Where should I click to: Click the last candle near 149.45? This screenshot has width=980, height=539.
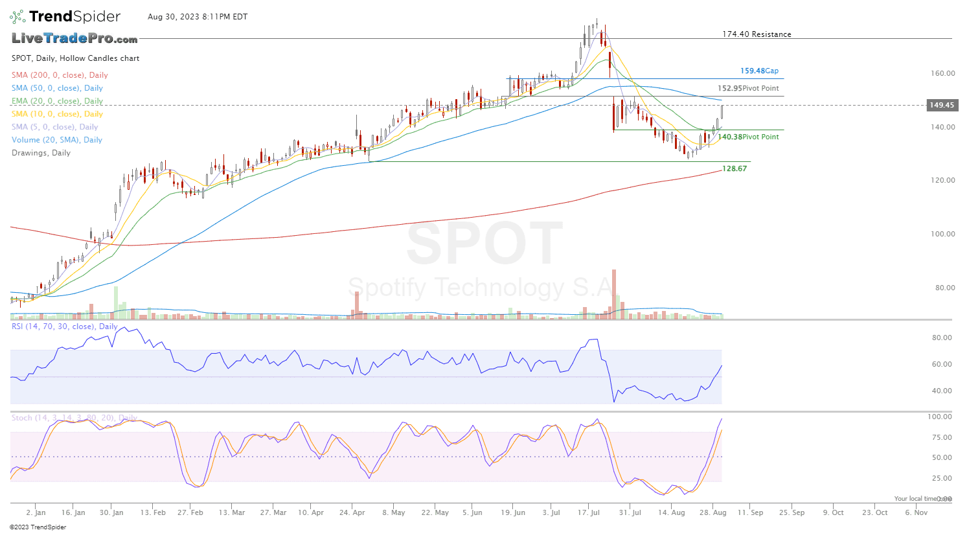(722, 111)
